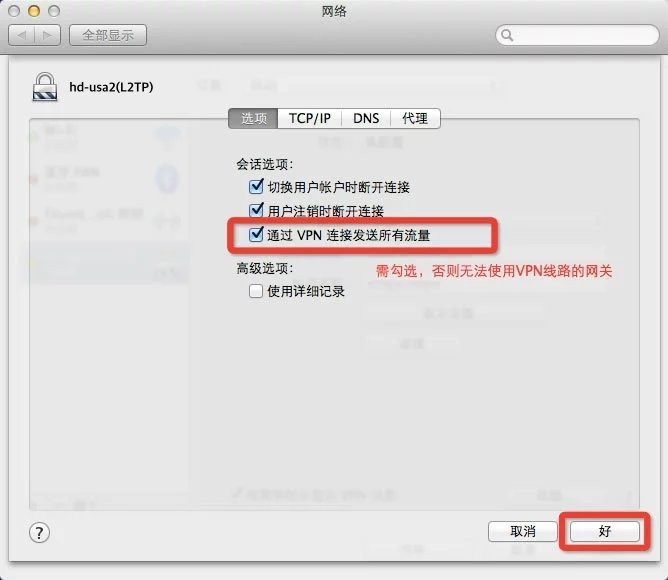
Task: Select the 选项 tab
Action: pos(253,118)
